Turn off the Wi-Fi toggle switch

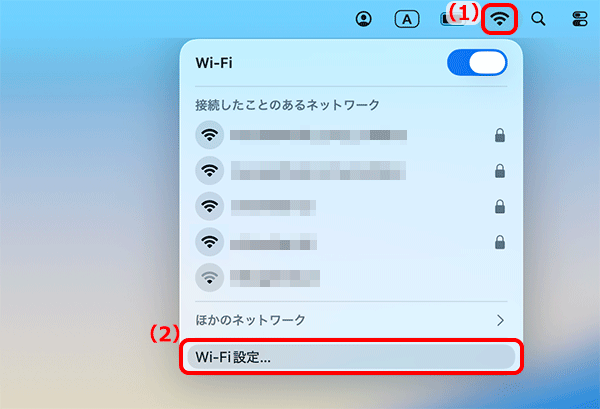click(x=477, y=62)
